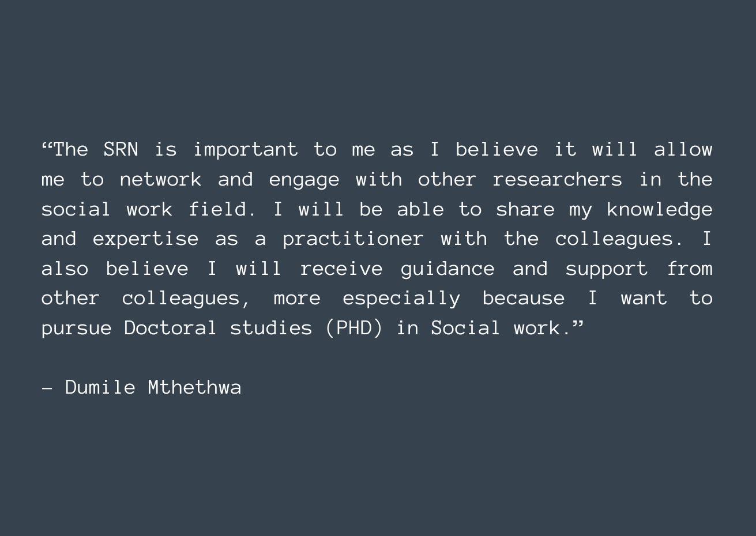
Task: Click the word "expertise" in the quote
Action: click(146, 239)
